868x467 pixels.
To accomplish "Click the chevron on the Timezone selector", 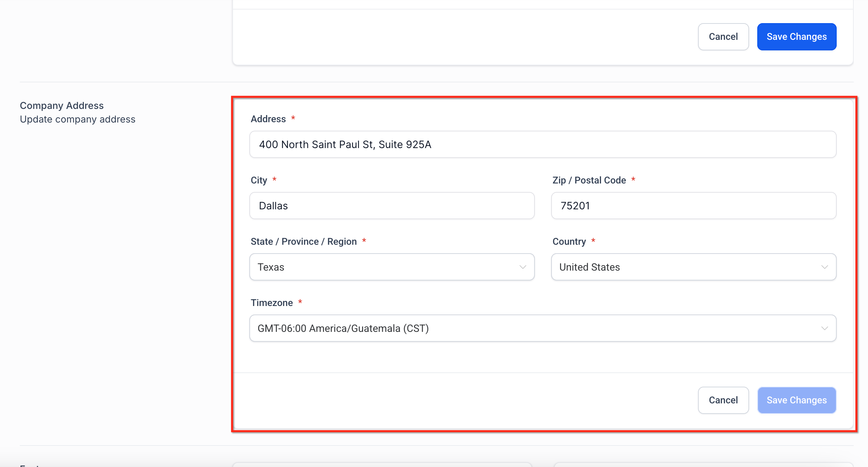I will tap(824, 328).
